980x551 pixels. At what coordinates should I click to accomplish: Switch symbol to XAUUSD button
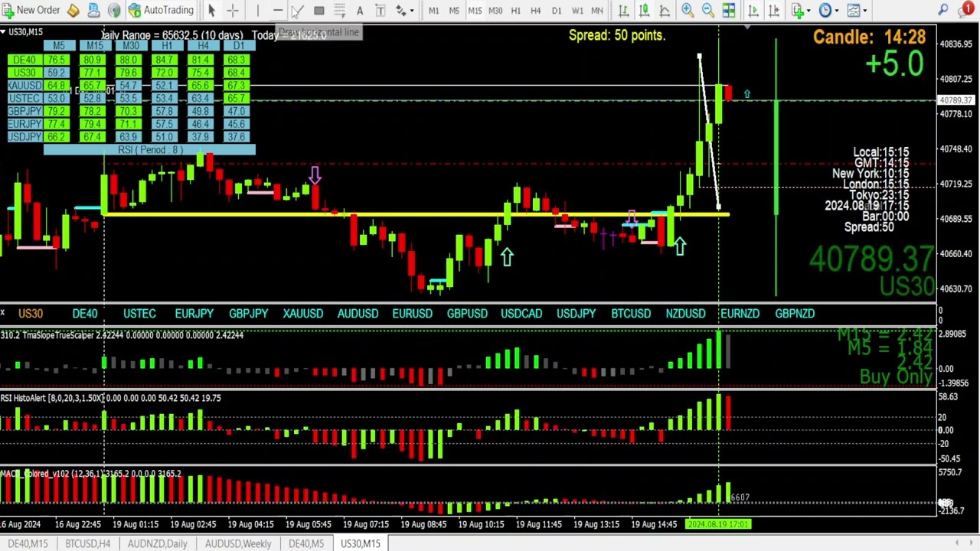[x=303, y=313]
